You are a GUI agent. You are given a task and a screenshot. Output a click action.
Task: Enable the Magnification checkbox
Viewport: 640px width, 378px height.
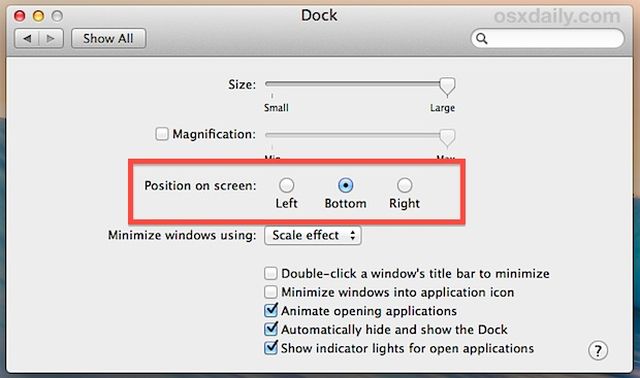tap(162, 133)
